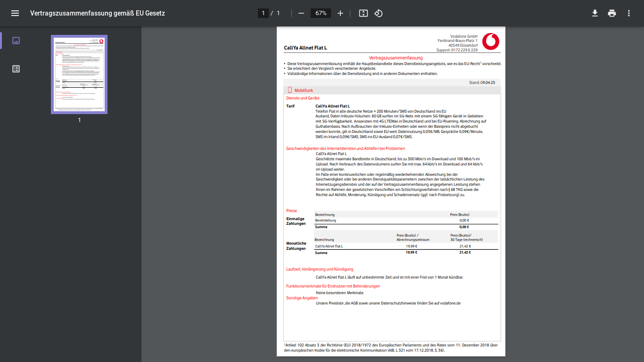Viewport: 644px width, 362px height.
Task: Click the fit to page icon
Action: (363, 13)
